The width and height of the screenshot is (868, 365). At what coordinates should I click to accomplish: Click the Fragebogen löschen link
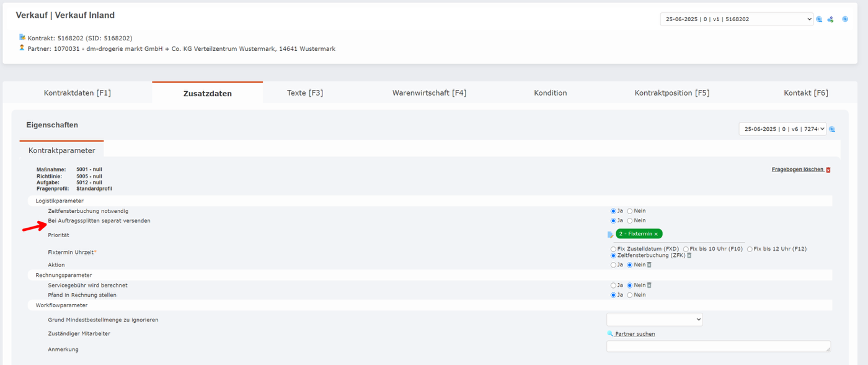[797, 169]
